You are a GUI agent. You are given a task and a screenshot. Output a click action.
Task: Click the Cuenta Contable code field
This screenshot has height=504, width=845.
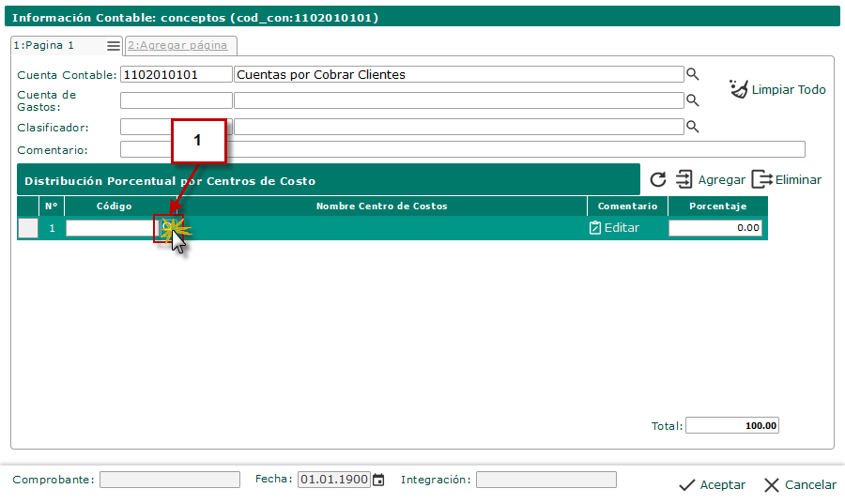coord(177,74)
